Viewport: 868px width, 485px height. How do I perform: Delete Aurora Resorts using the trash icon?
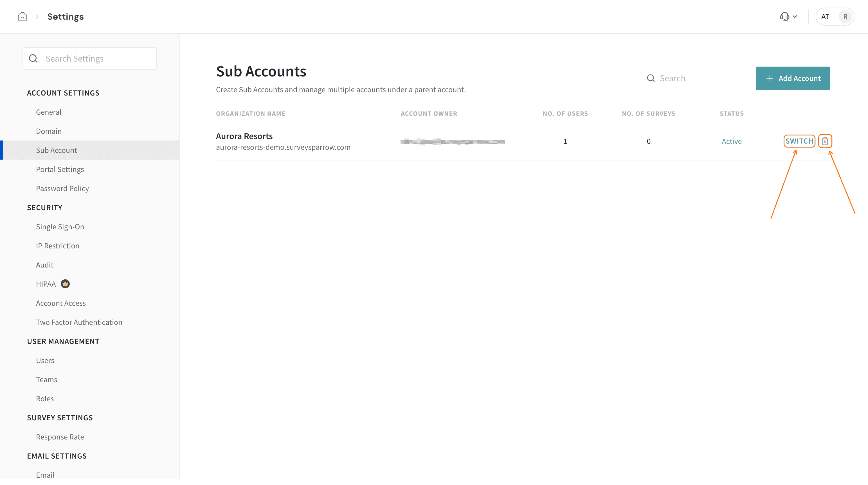coord(825,141)
